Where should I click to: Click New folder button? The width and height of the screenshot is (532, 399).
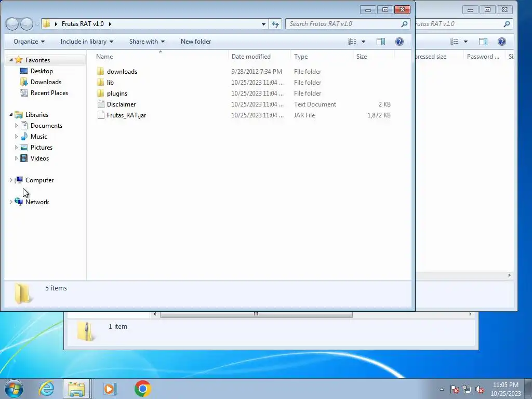tap(196, 42)
